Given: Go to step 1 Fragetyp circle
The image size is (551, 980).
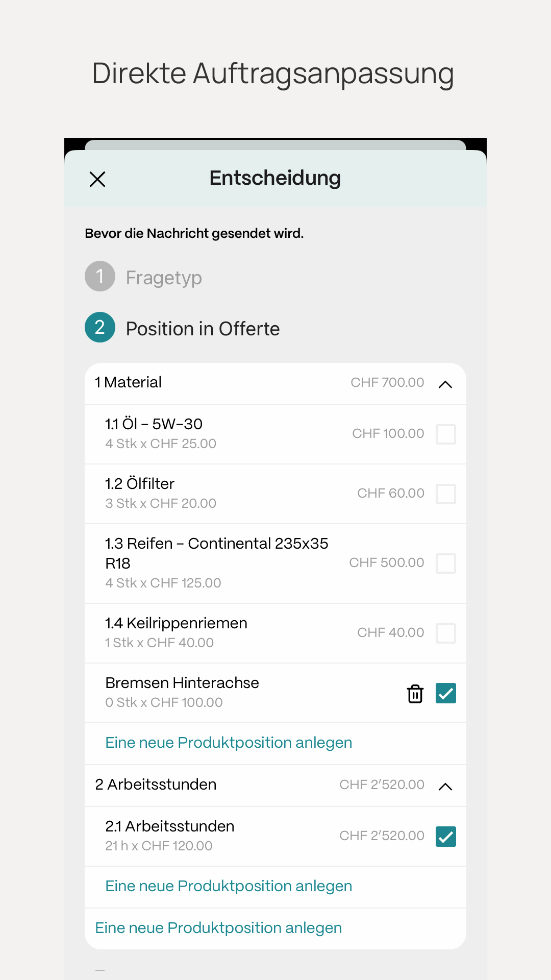Looking at the screenshot, I should 100,276.
